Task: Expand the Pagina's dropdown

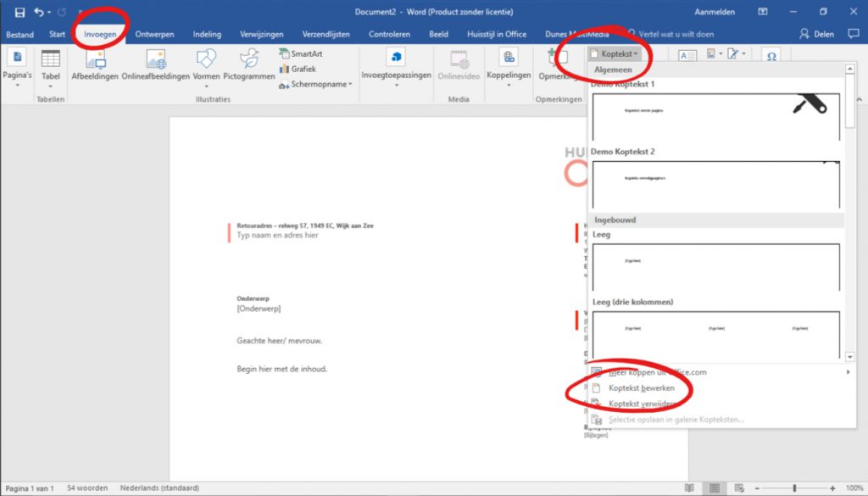Action: click(17, 70)
